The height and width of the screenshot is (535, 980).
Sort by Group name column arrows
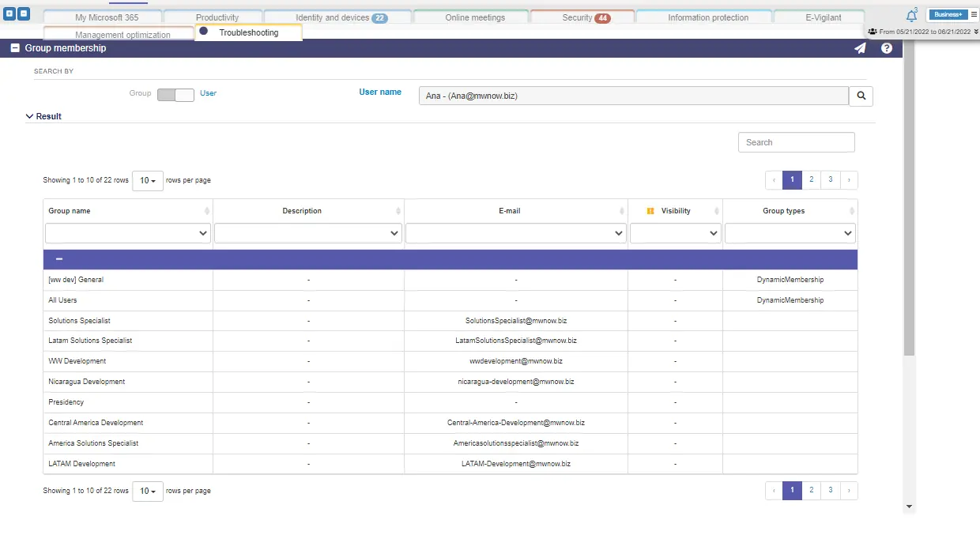tap(207, 211)
